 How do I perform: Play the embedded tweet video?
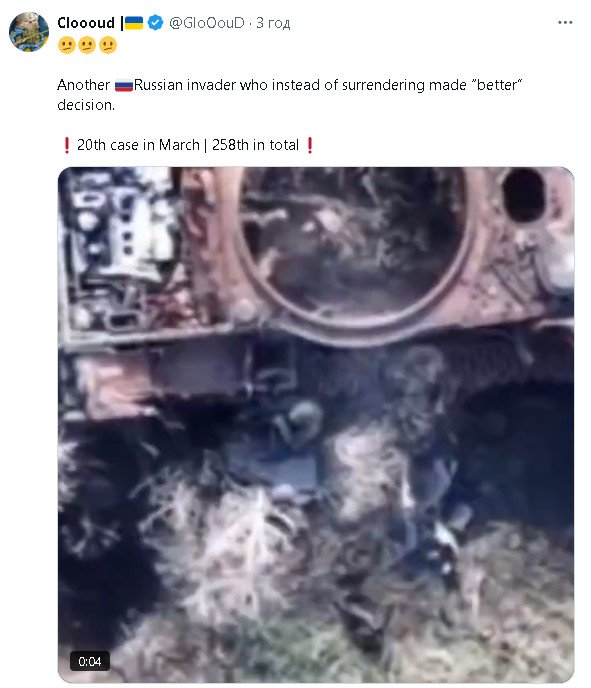point(316,424)
